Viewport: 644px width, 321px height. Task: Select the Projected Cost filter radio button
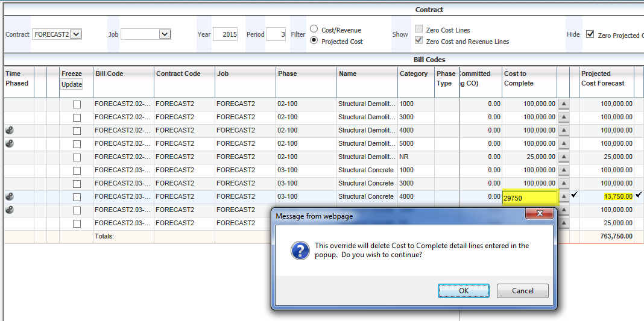(314, 40)
